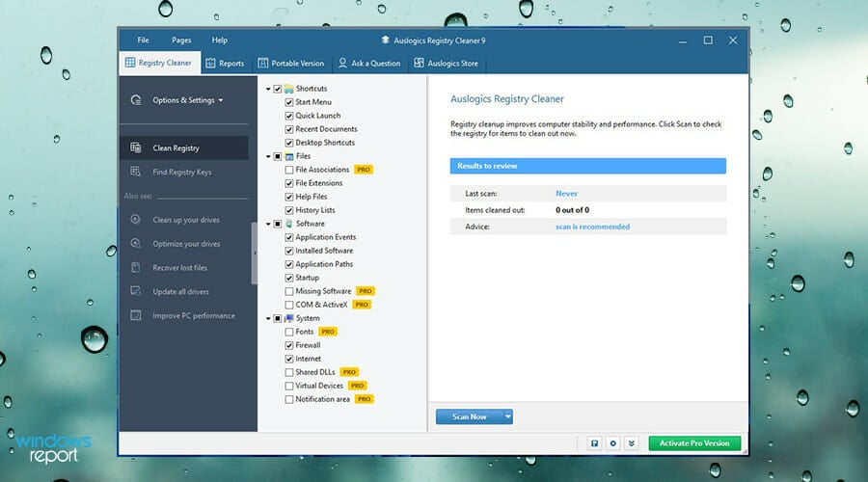The width and height of the screenshot is (868, 482).
Task: Open the Options & Settings dropdown
Action: pyautogui.click(x=188, y=100)
